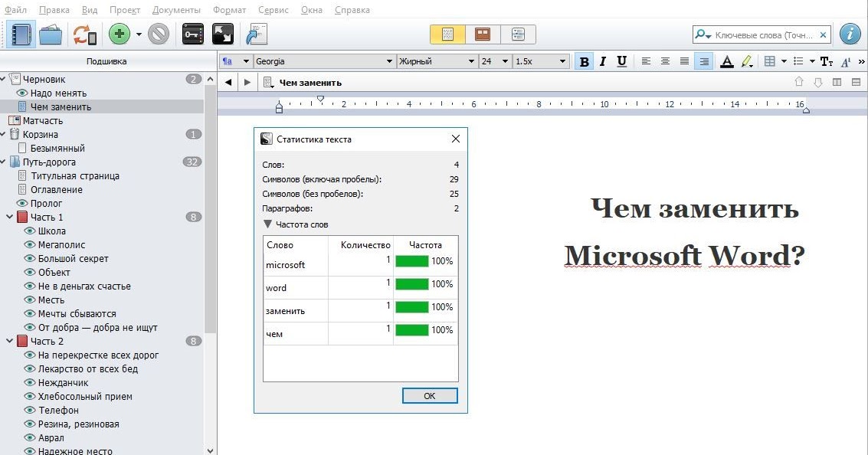This screenshot has width=868, height=455.
Task: Click the Compile export icon
Action: pos(257,34)
